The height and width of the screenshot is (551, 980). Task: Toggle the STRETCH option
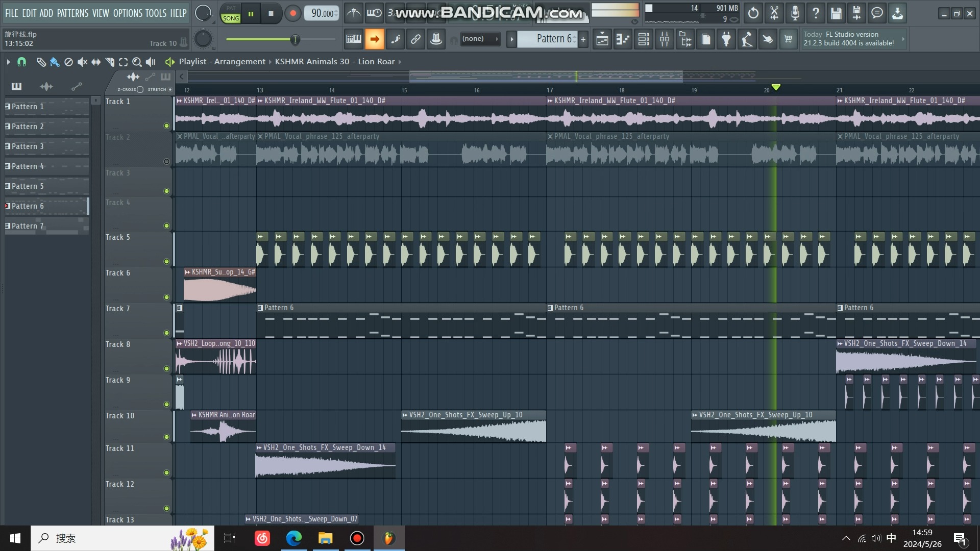click(170, 89)
